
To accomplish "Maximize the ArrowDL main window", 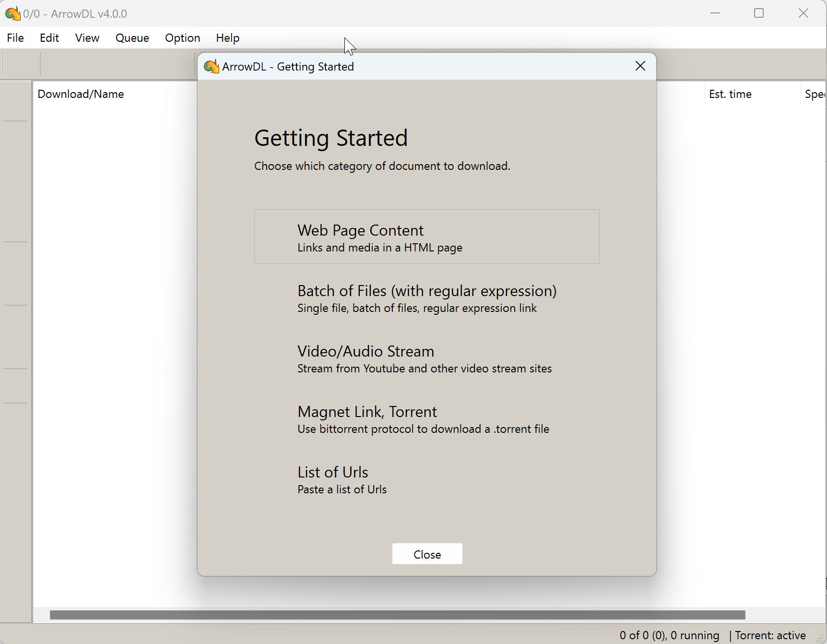I will click(759, 13).
